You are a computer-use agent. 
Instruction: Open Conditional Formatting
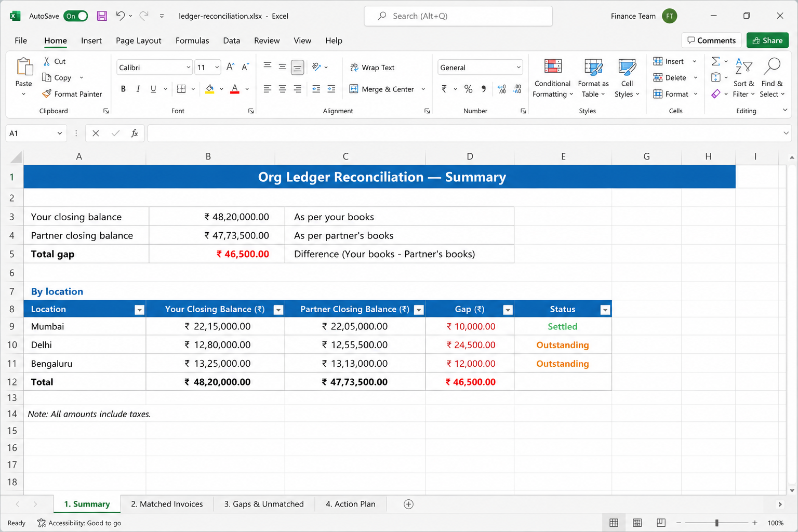click(552, 78)
